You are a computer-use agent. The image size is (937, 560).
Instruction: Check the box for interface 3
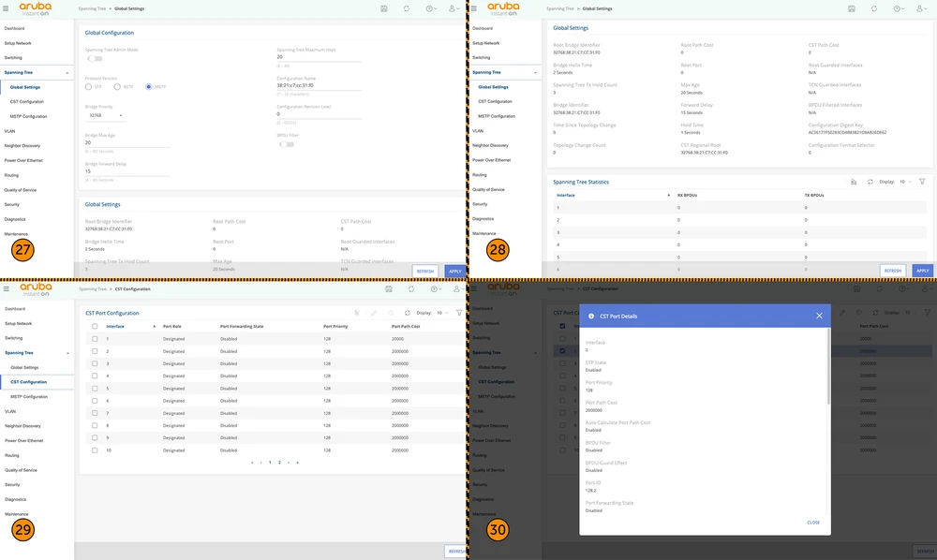click(95, 363)
